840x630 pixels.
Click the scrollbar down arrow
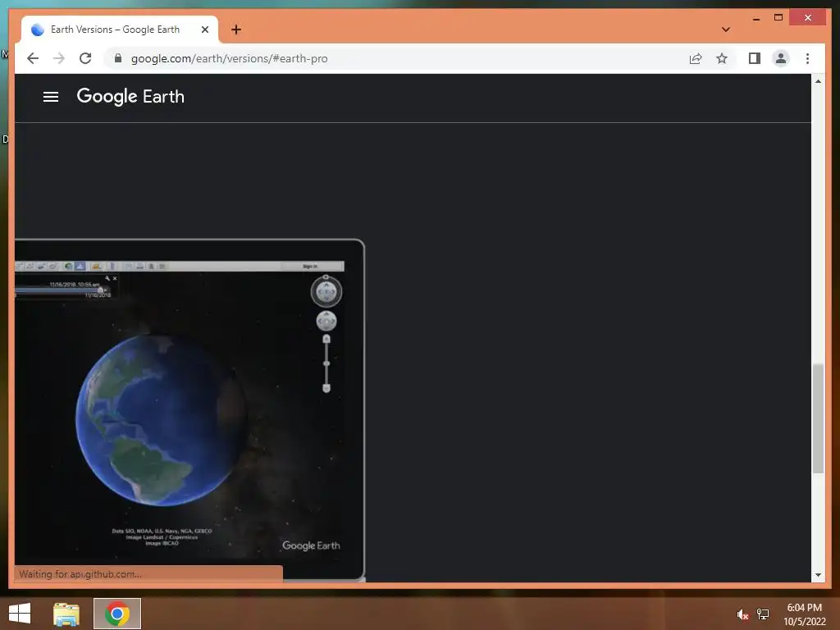coord(818,575)
